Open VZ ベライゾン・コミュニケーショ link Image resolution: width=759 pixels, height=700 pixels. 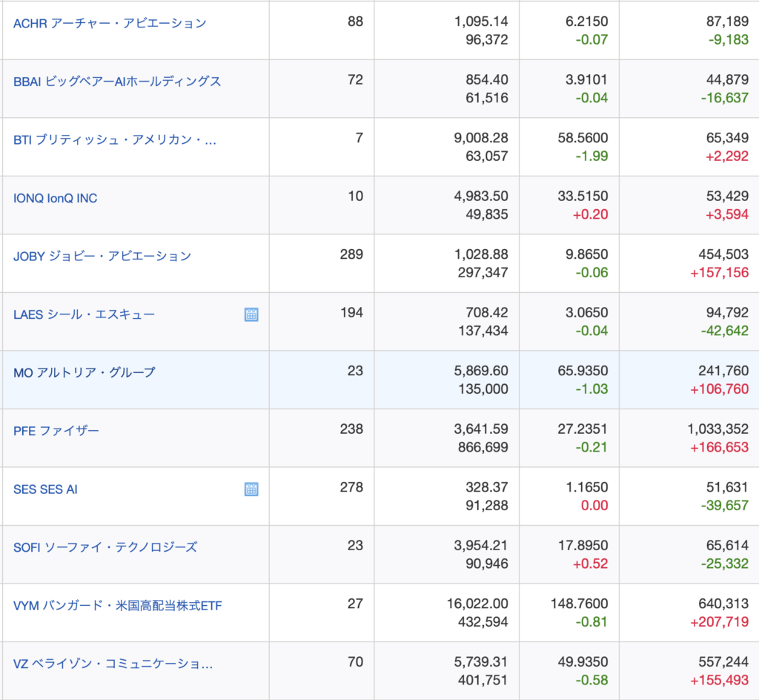113,664
